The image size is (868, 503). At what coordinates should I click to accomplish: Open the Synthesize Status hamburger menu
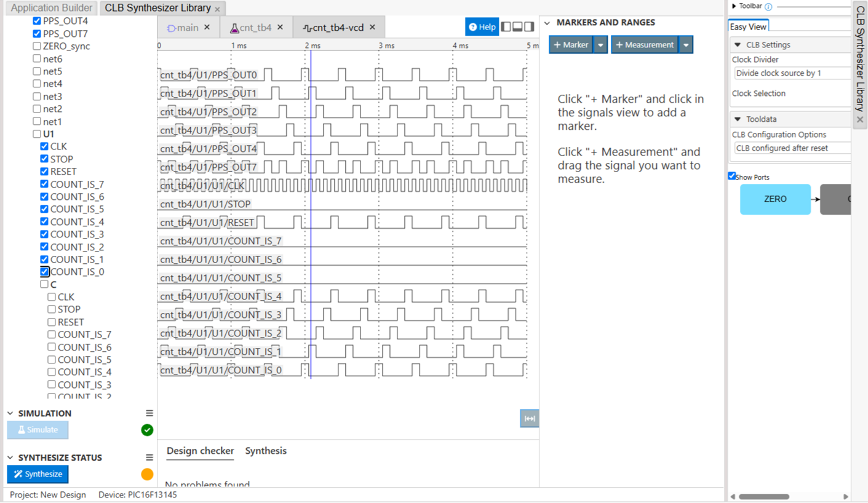[149, 457]
